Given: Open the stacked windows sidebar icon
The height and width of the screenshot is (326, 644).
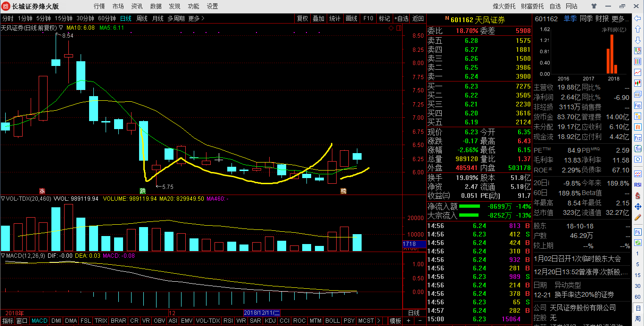Looking at the screenshot, I should [x=638, y=94].
